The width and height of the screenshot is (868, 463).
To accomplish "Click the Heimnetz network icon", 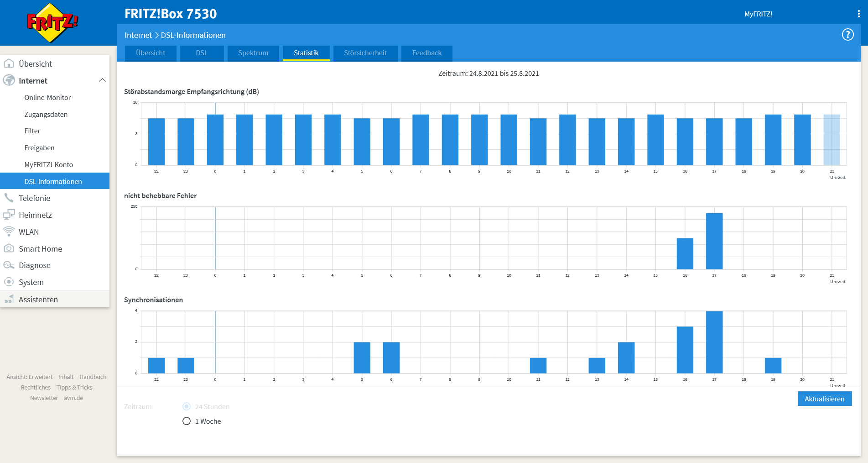I will (x=9, y=215).
